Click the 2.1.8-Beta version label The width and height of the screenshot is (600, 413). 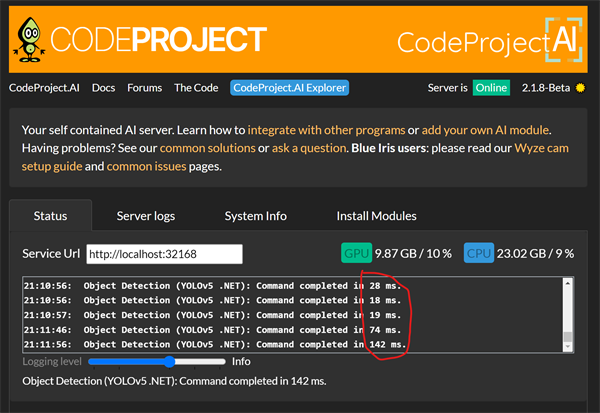coord(546,88)
